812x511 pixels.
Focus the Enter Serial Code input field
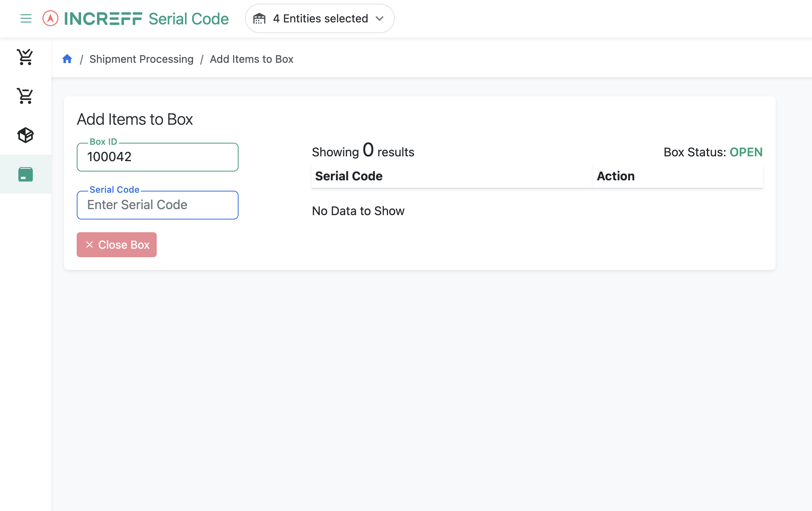pyautogui.click(x=157, y=205)
